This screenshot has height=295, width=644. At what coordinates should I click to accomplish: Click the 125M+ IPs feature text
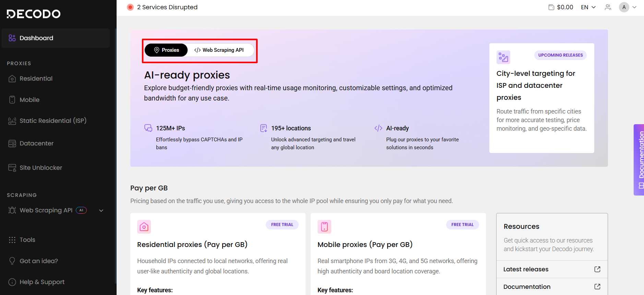click(x=170, y=128)
